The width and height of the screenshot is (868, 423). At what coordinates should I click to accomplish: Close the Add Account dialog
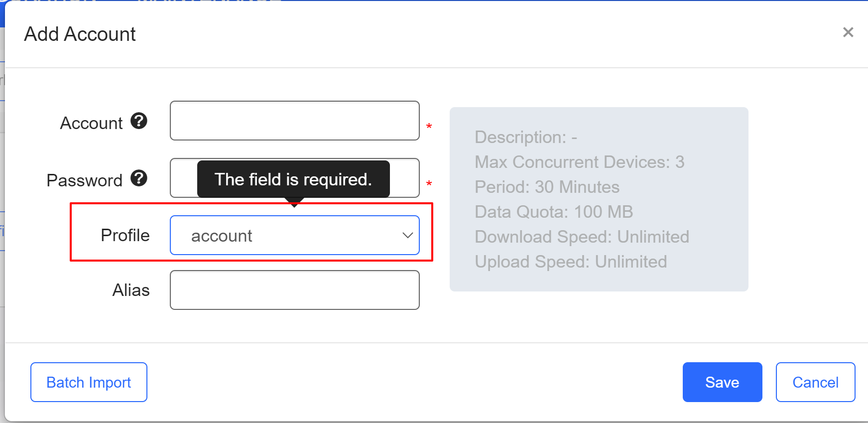[x=848, y=32]
